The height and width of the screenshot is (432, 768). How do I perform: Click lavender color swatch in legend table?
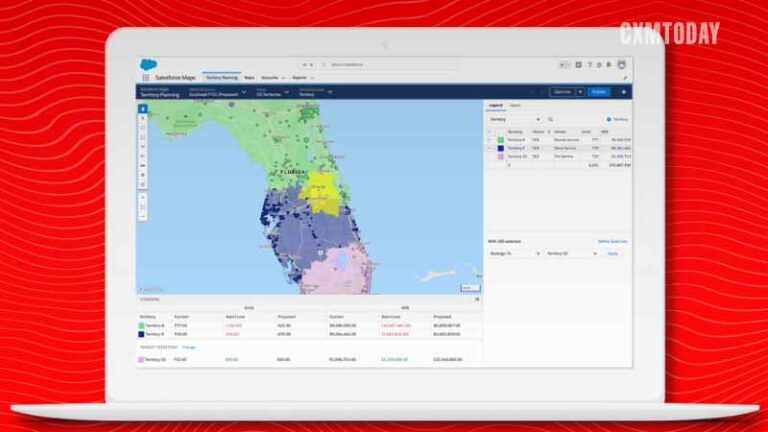[501, 156]
